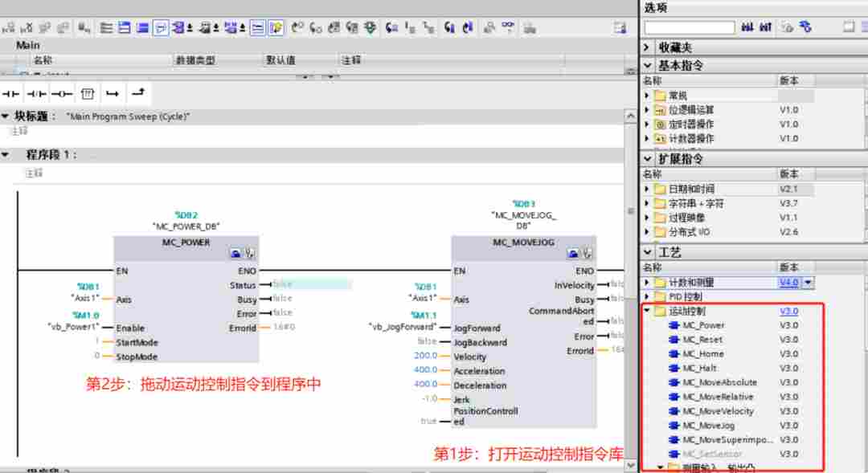Open instance DB icon on MC_POWER block
The image size is (868, 473).
pyautogui.click(x=235, y=254)
